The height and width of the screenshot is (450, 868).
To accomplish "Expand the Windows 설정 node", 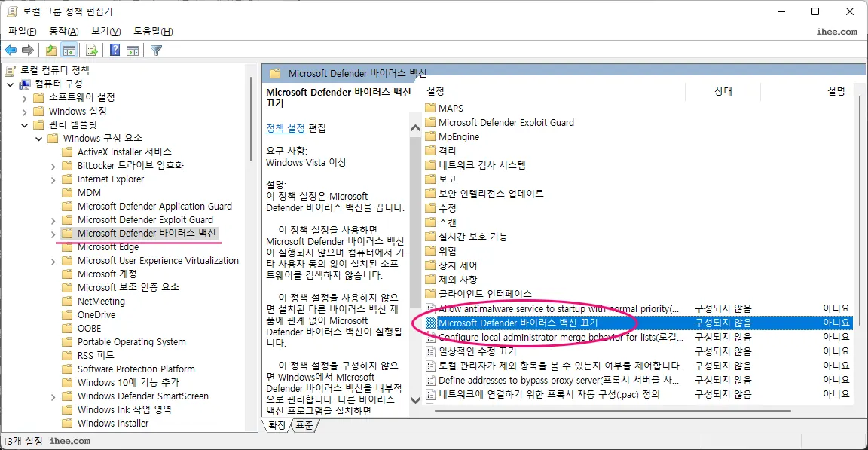I will tap(24, 112).
